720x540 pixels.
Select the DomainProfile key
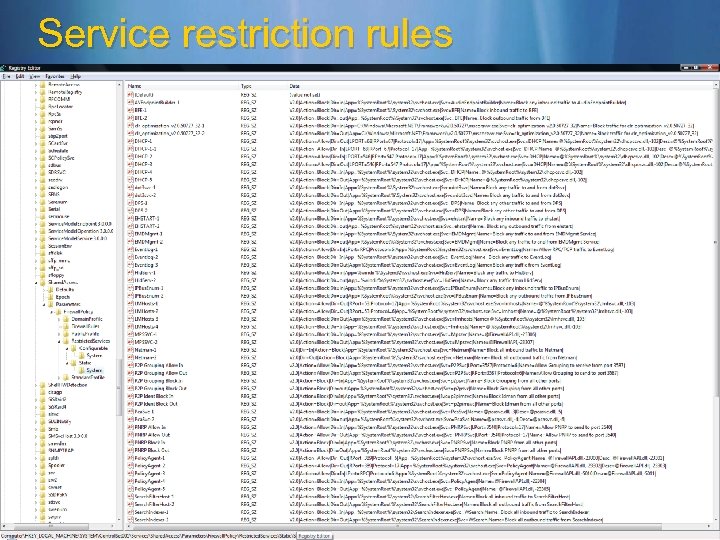pos(87,319)
